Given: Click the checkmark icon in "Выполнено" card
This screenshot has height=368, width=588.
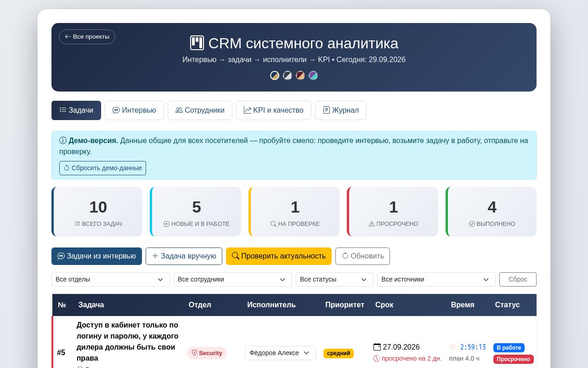Looking at the screenshot, I should (472, 224).
